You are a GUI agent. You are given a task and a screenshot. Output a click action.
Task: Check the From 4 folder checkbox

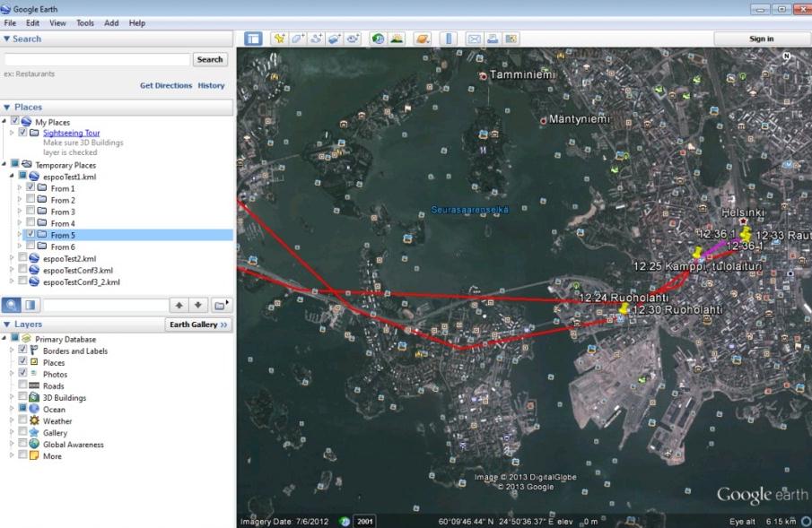pyautogui.click(x=31, y=222)
